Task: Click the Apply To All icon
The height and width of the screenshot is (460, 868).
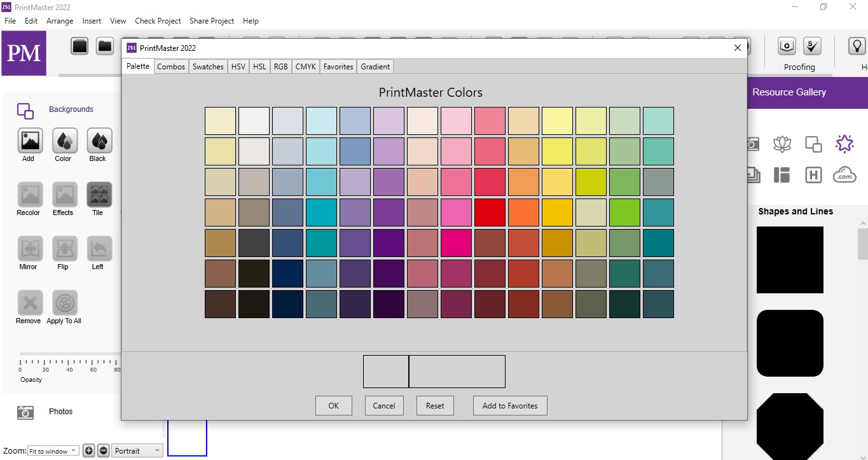Action: pyautogui.click(x=64, y=303)
